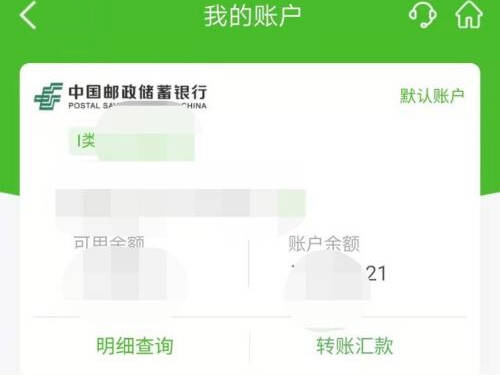Click the Postal Savings Bank green logo

49,96
